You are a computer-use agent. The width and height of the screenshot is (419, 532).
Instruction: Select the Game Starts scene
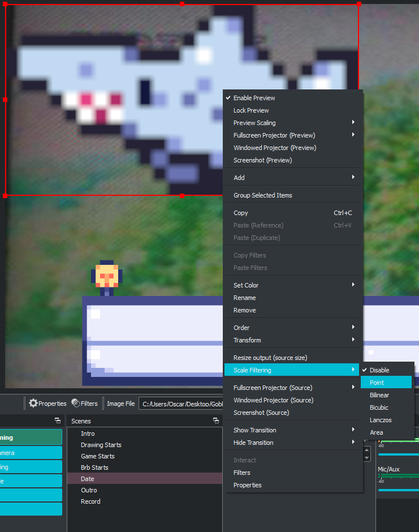coord(145,456)
